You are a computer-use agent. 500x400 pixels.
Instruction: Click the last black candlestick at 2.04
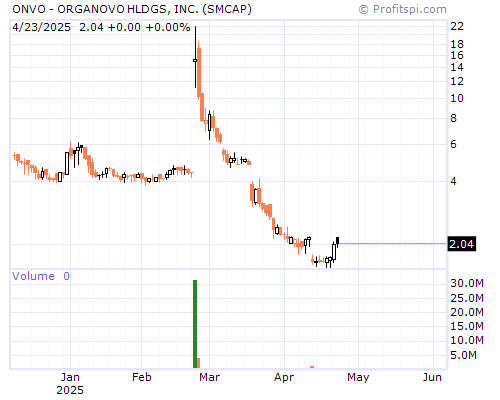pos(338,242)
